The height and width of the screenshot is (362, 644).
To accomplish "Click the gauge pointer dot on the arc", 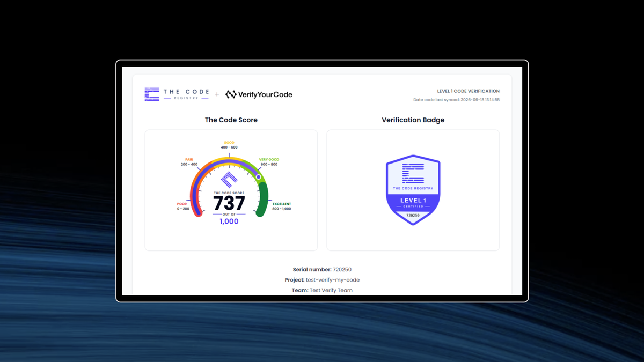I will [x=259, y=176].
